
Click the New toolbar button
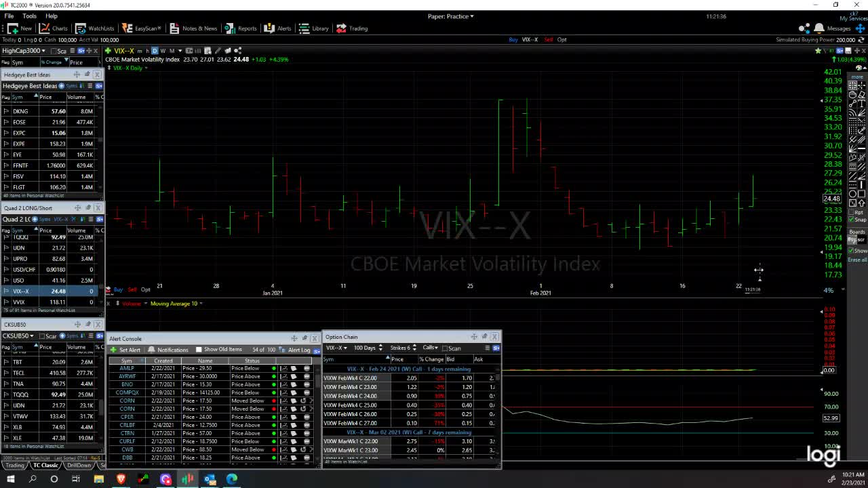[x=20, y=28]
